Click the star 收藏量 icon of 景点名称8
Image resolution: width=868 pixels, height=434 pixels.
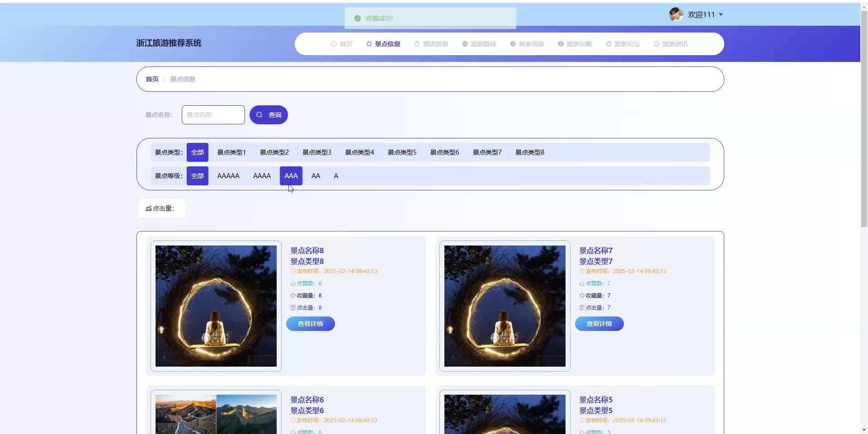point(293,296)
